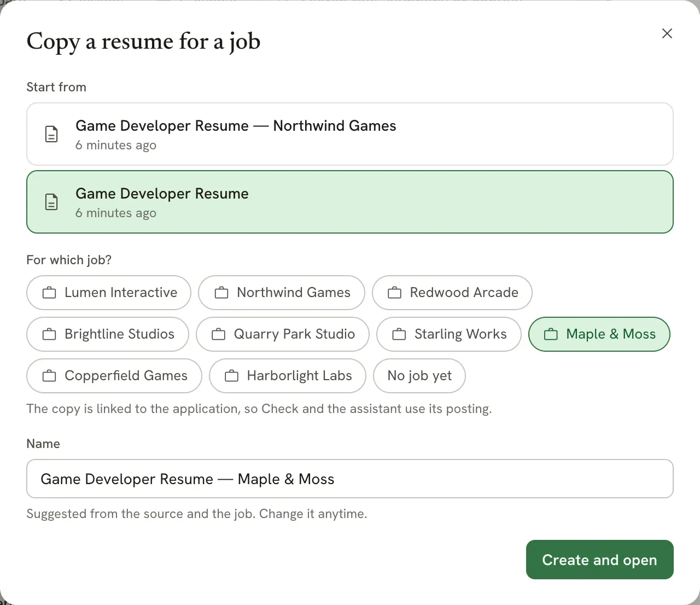Focus the resume Name input field
The width and height of the screenshot is (700, 605).
[350, 479]
